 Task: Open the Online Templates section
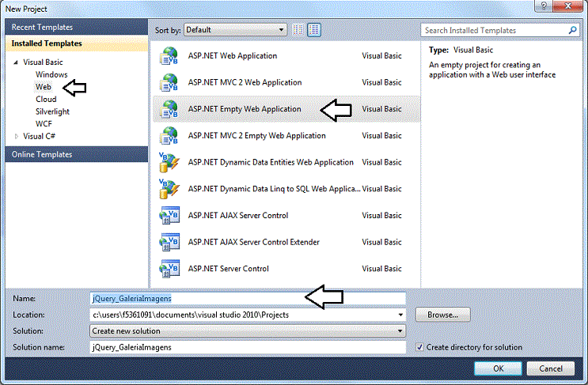pyautogui.click(x=77, y=154)
